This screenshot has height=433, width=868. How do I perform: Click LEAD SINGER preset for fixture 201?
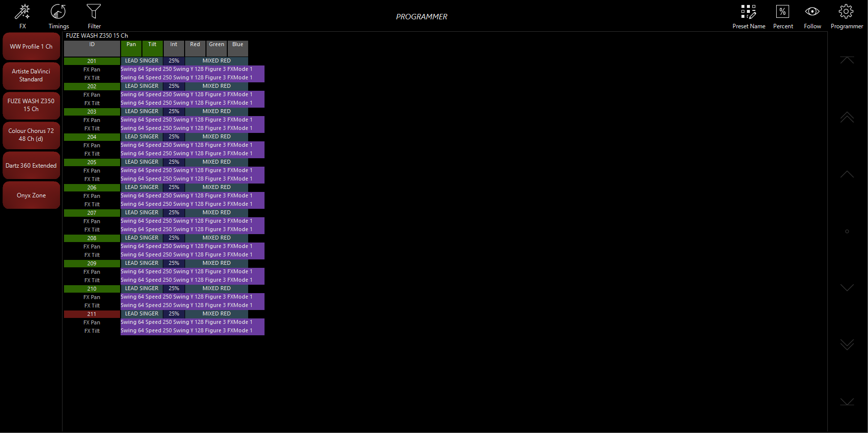[142, 61]
